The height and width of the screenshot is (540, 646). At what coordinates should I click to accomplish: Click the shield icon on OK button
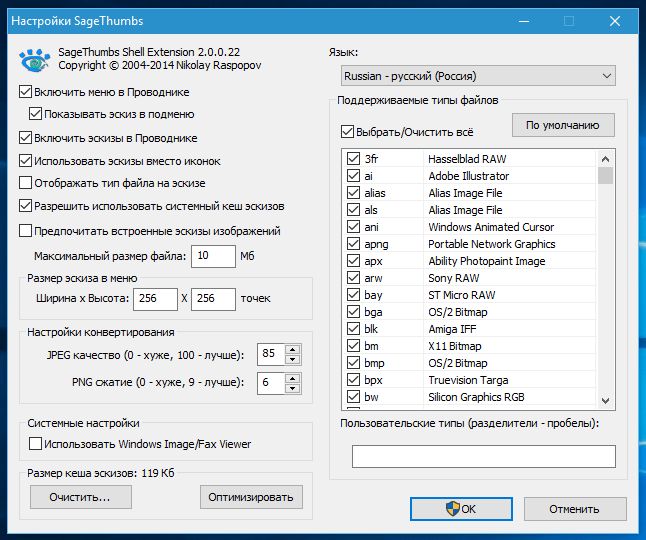pyautogui.click(x=452, y=509)
